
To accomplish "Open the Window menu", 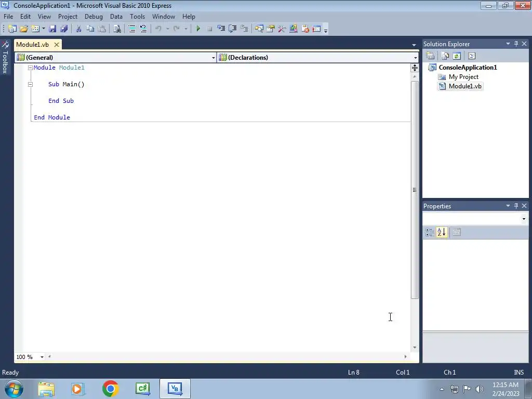I will tap(164, 16).
